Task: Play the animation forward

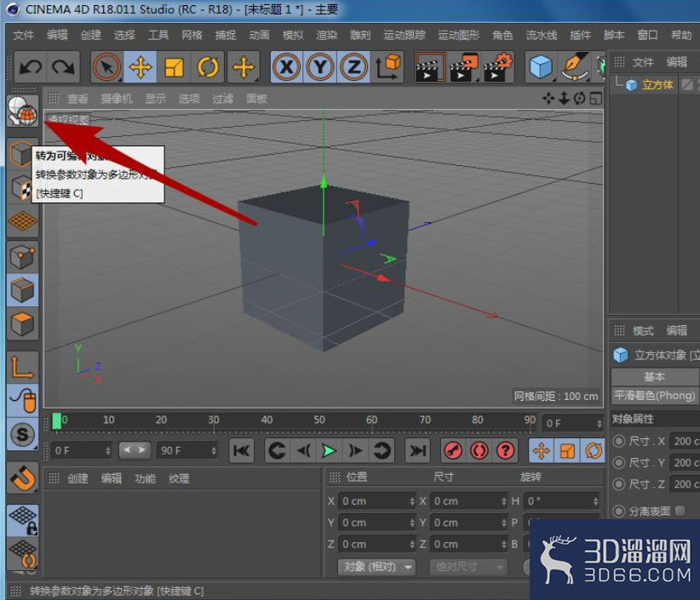Action: [329, 451]
